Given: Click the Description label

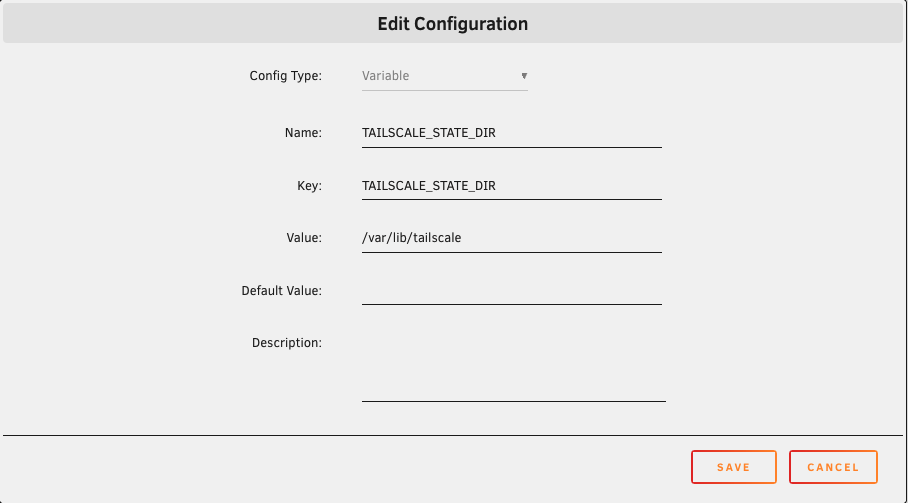Looking at the screenshot, I should click(286, 343).
